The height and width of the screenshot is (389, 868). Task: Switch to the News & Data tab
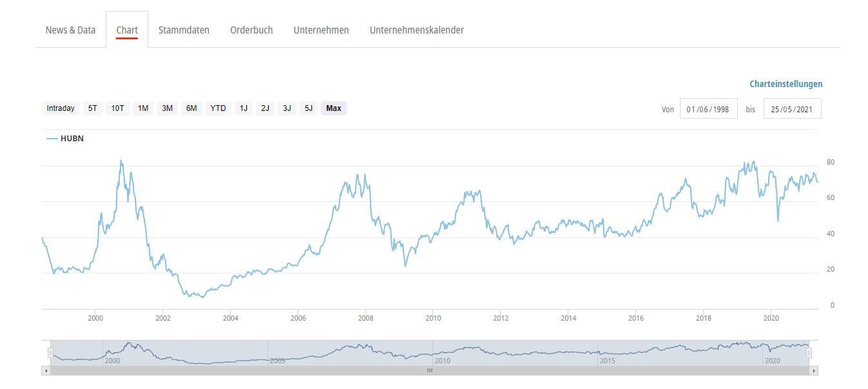click(x=70, y=30)
